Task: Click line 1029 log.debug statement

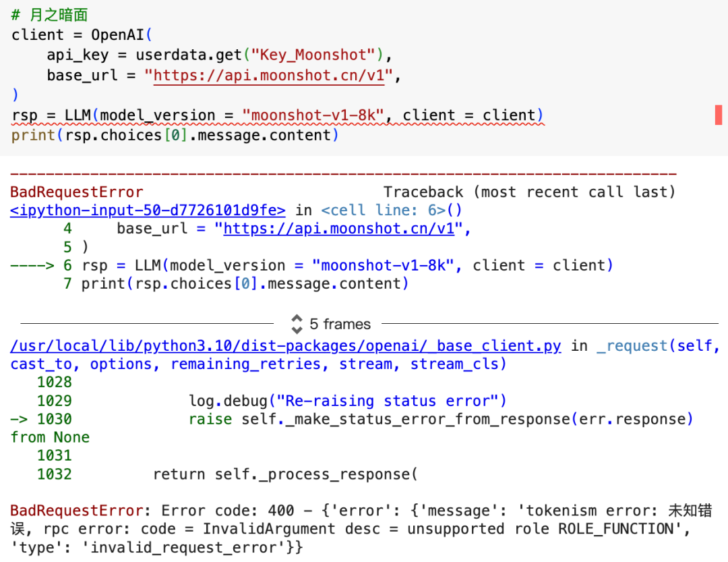Action: 272,401
